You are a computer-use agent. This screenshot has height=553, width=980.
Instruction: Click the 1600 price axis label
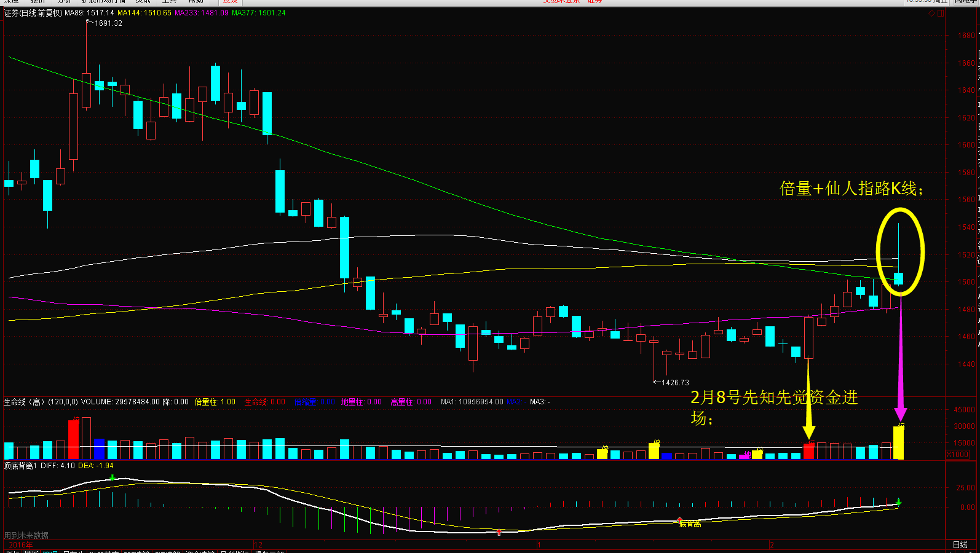tap(966, 145)
